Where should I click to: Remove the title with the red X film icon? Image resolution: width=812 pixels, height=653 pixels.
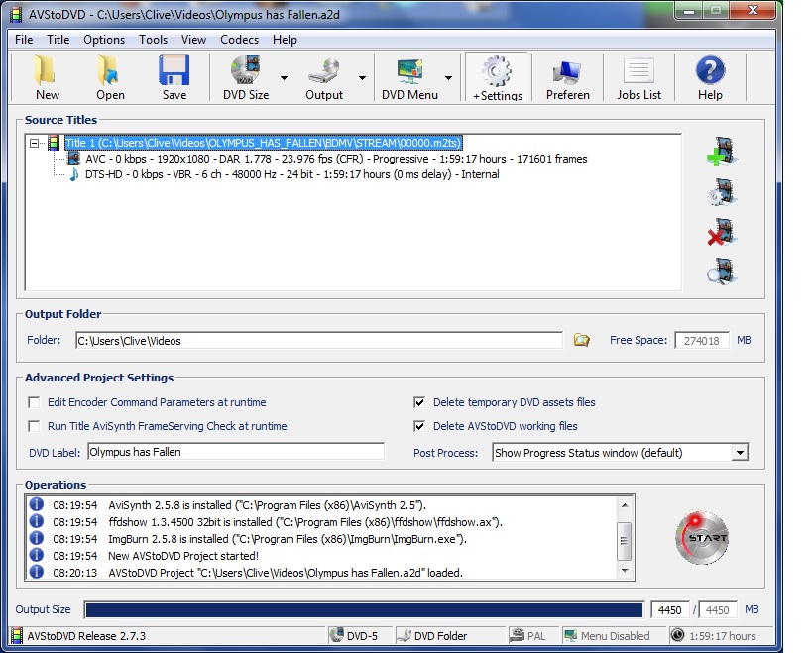722,232
